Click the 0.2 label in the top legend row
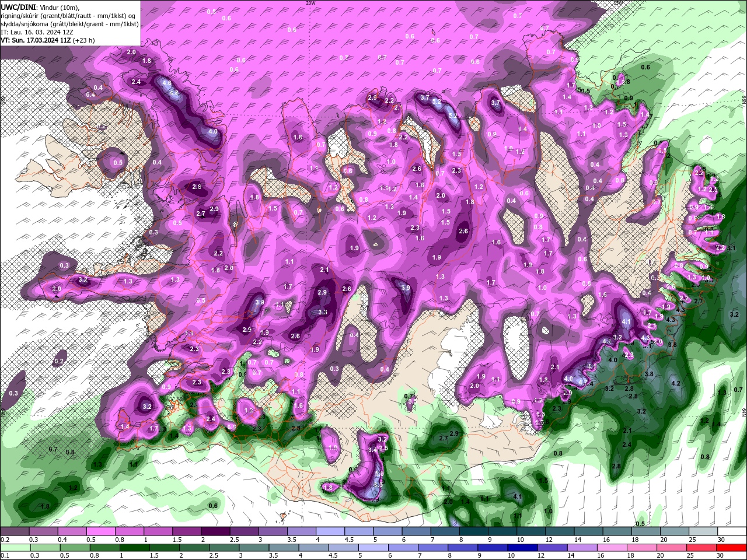 (x=4, y=540)
